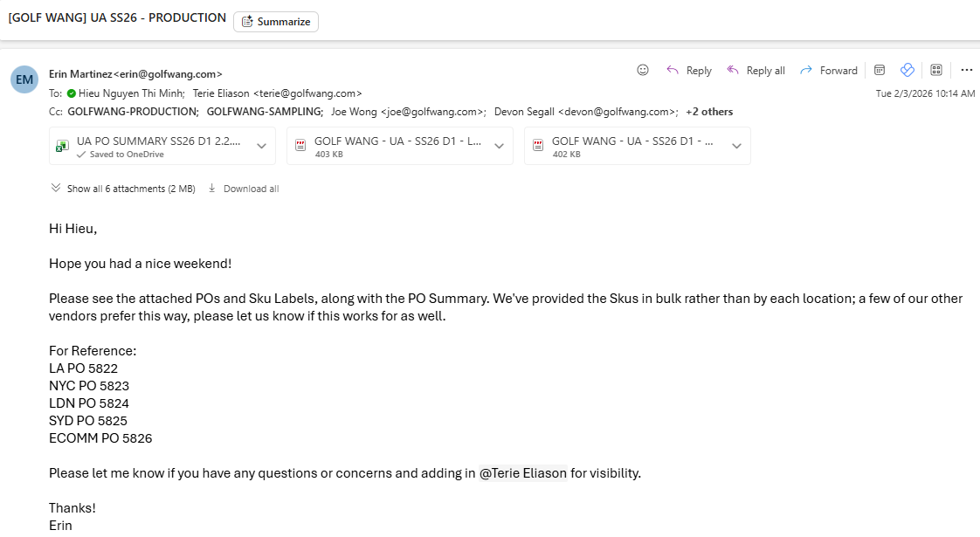Open dropdown for the 402 KB attachment

coord(736,146)
